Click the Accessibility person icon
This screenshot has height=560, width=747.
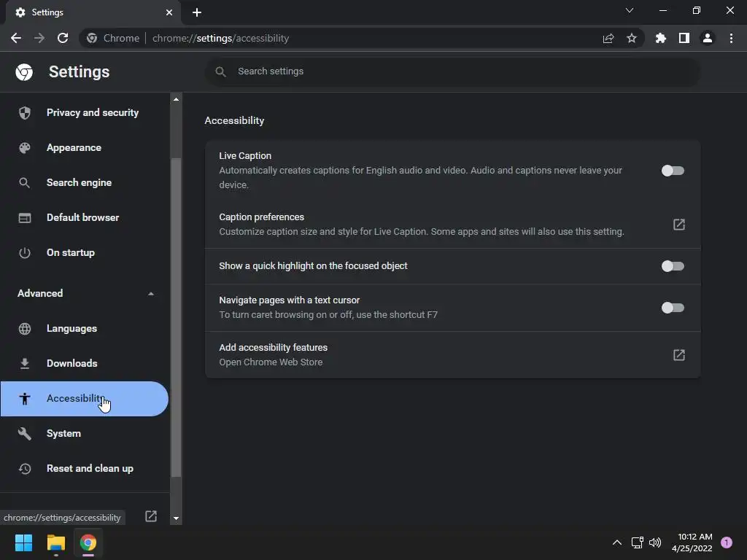point(24,399)
